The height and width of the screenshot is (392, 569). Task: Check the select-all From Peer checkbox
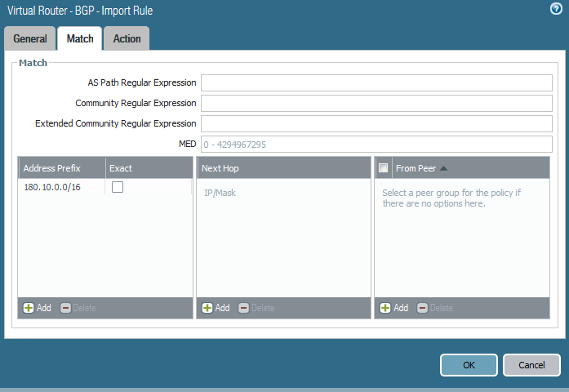point(384,168)
